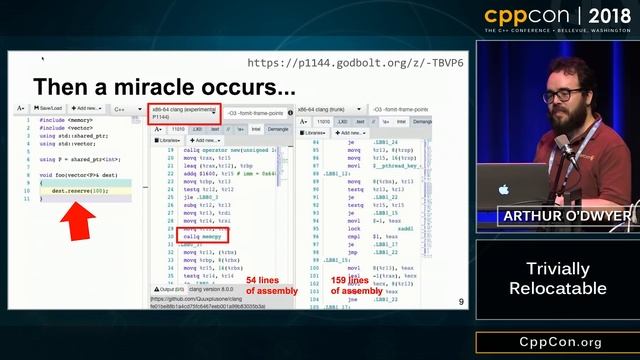Image resolution: width=640 pixels, height=360 pixels.
Task: Toggle Demangle in P1144 compiler pane
Action: pyautogui.click(x=278, y=129)
